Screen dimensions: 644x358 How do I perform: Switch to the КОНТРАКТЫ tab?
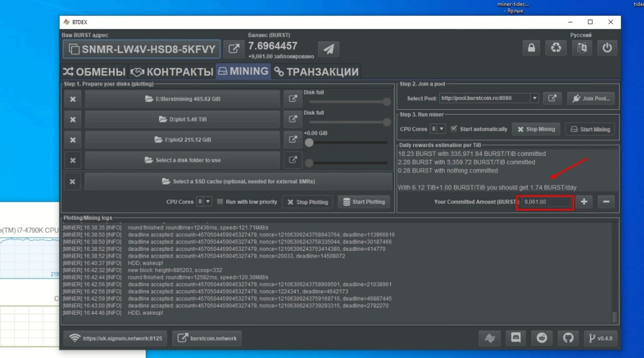point(172,71)
